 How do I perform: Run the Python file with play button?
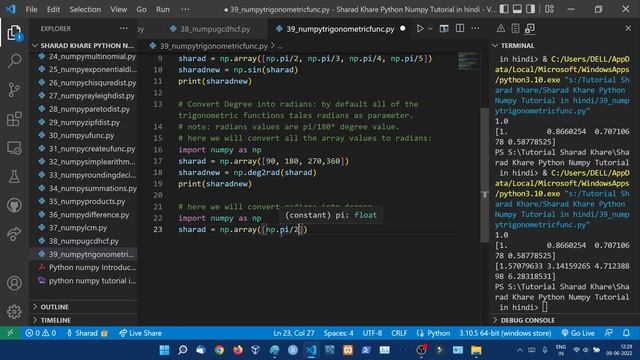(x=420, y=29)
